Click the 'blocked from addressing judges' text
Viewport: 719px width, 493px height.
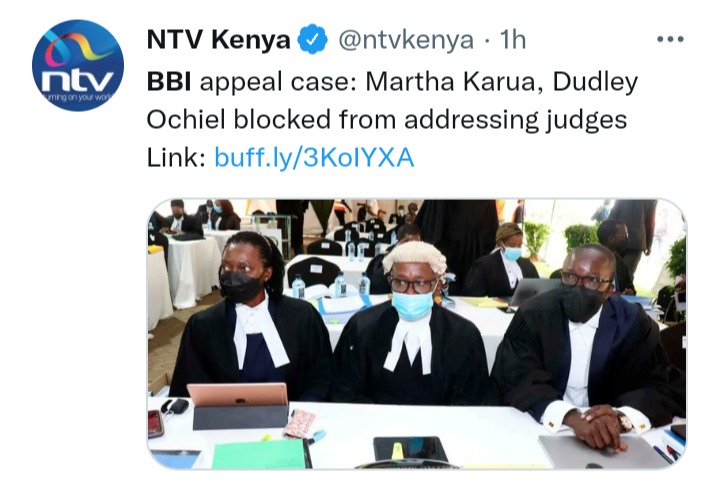click(430, 120)
